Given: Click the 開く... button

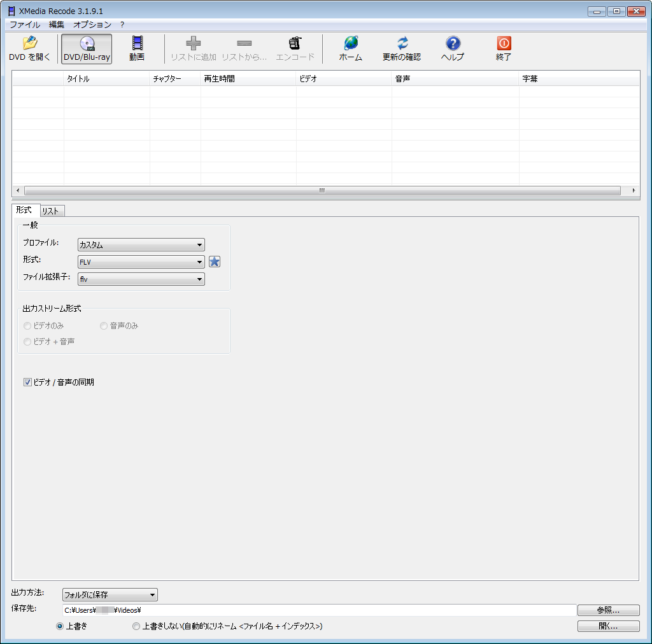Looking at the screenshot, I should click(x=608, y=626).
